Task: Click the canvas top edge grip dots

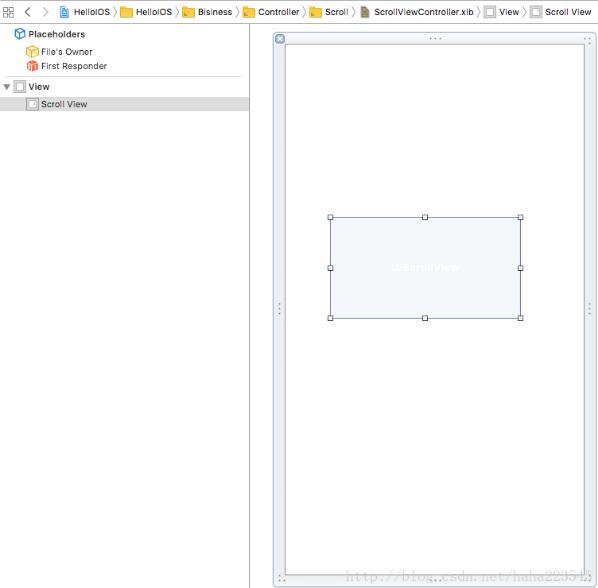Action: pos(435,39)
